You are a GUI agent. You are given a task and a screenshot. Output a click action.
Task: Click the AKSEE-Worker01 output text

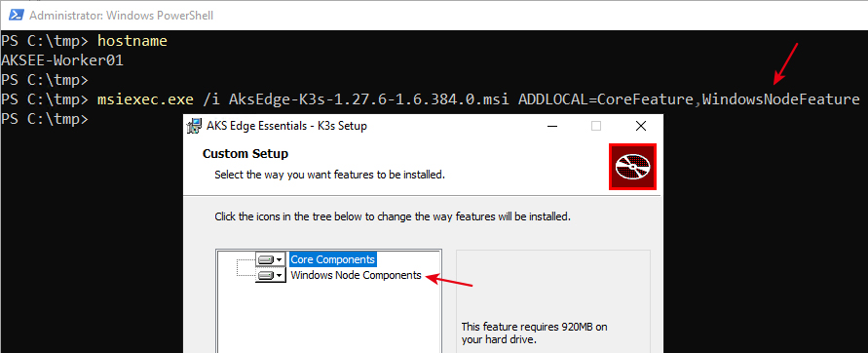click(x=62, y=60)
